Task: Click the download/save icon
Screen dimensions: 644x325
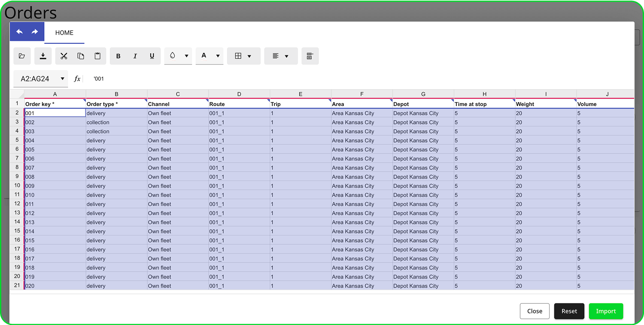Action: click(x=43, y=56)
